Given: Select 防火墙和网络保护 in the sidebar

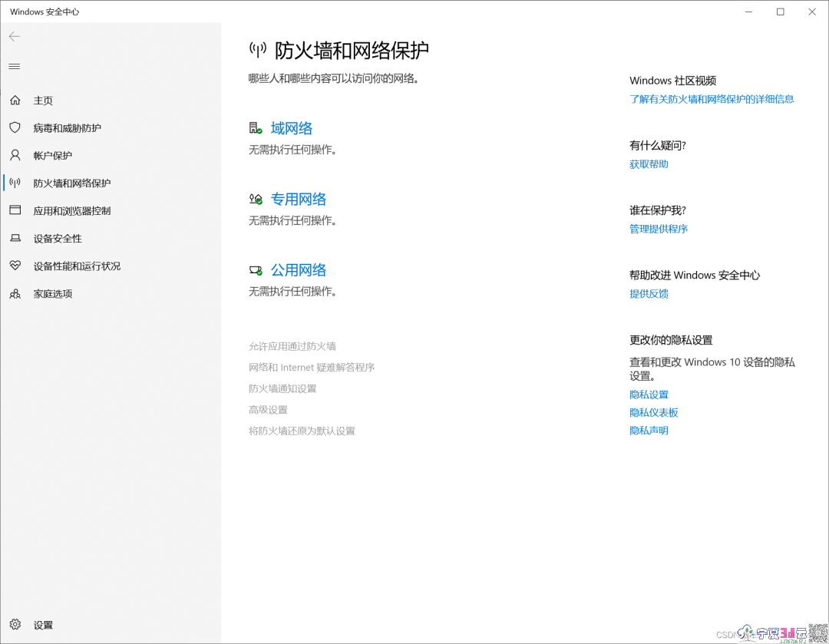Looking at the screenshot, I should (72, 183).
